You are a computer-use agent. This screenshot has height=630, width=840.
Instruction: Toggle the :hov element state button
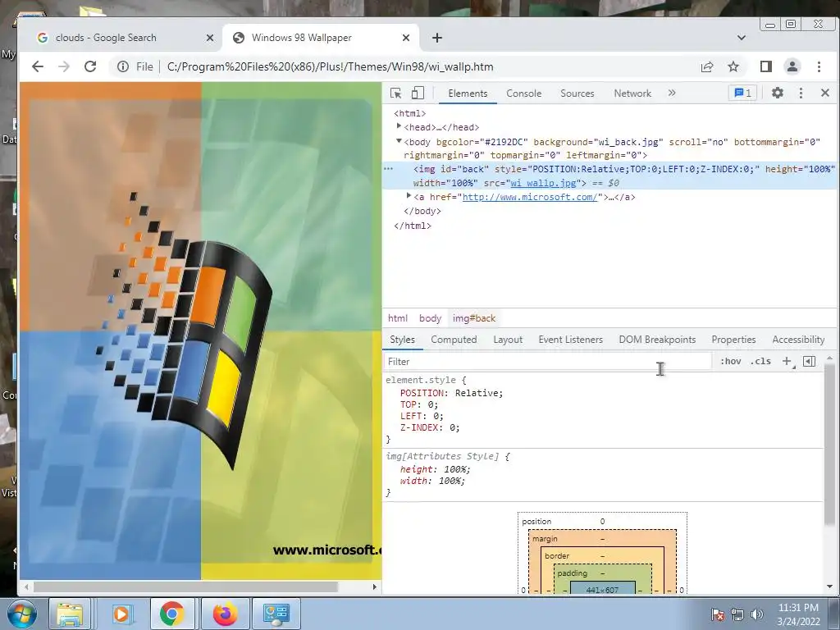pos(731,362)
